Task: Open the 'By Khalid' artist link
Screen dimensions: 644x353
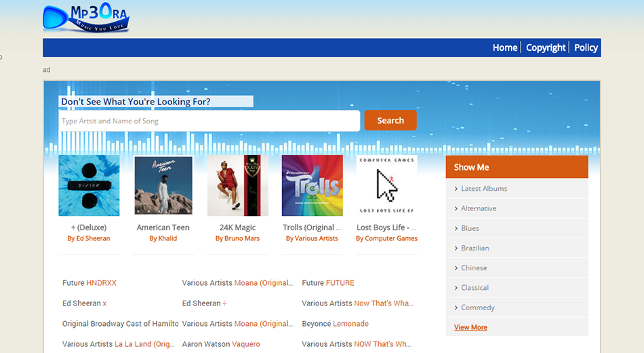Action: coord(163,239)
